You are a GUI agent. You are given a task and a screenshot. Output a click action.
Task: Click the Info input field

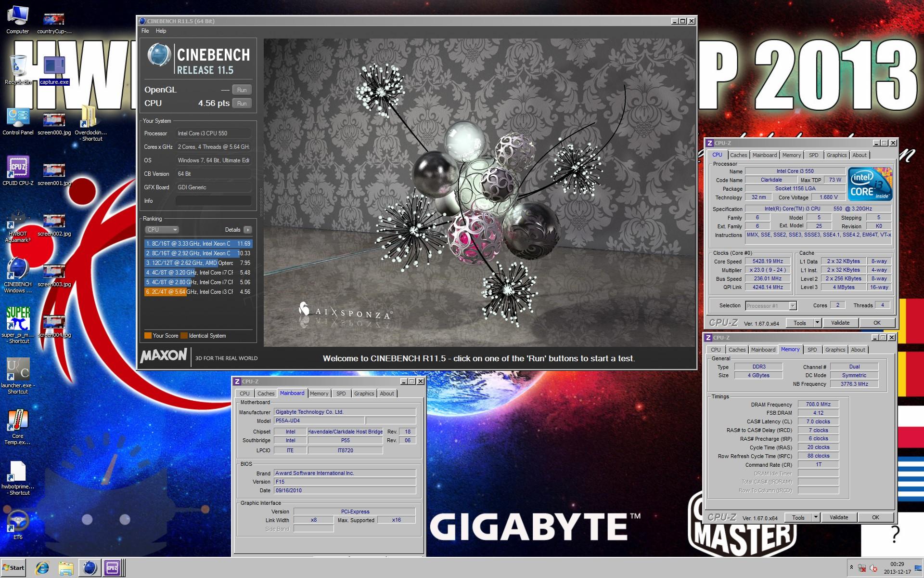click(214, 201)
